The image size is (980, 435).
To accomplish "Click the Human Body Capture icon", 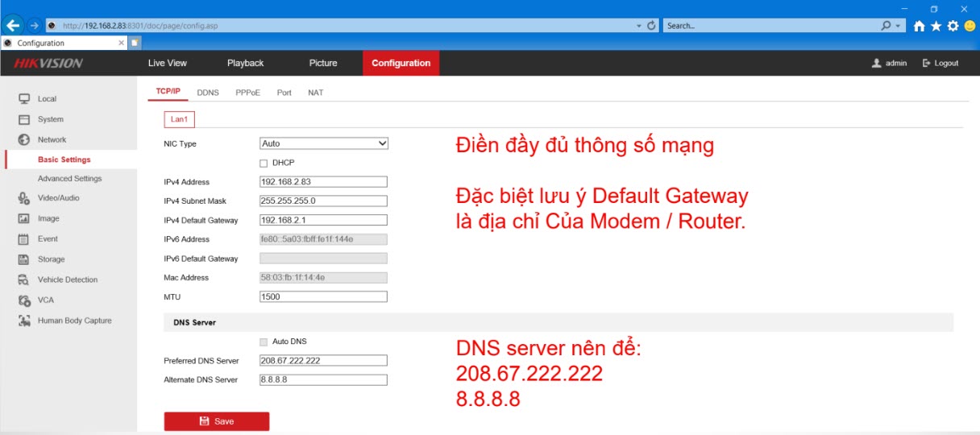I will pos(24,321).
